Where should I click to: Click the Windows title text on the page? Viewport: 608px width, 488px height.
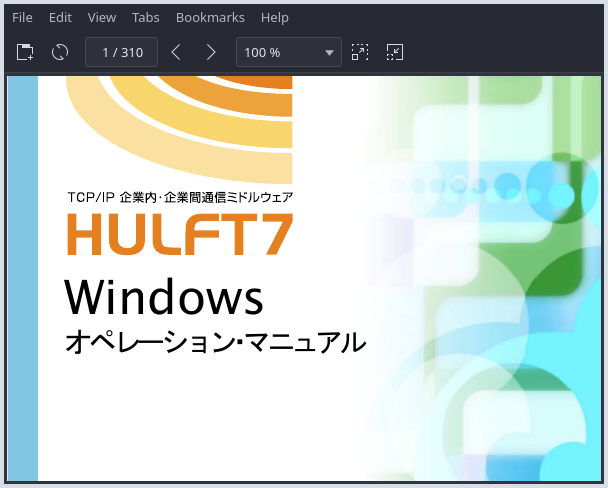pyautogui.click(x=164, y=297)
